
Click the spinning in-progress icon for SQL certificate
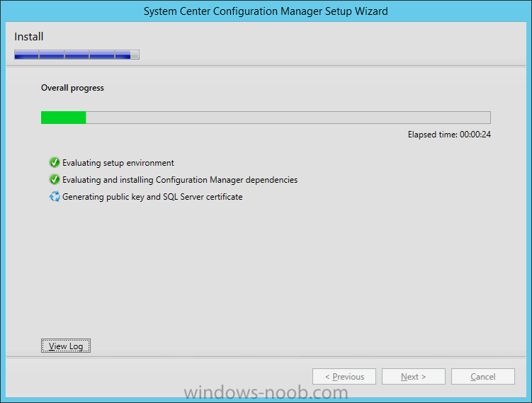pyautogui.click(x=55, y=196)
